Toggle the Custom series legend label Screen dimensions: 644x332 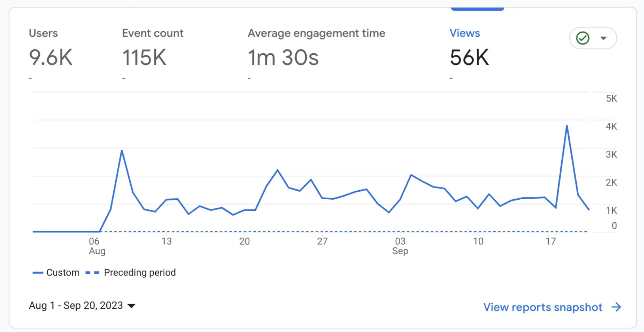[x=63, y=272]
